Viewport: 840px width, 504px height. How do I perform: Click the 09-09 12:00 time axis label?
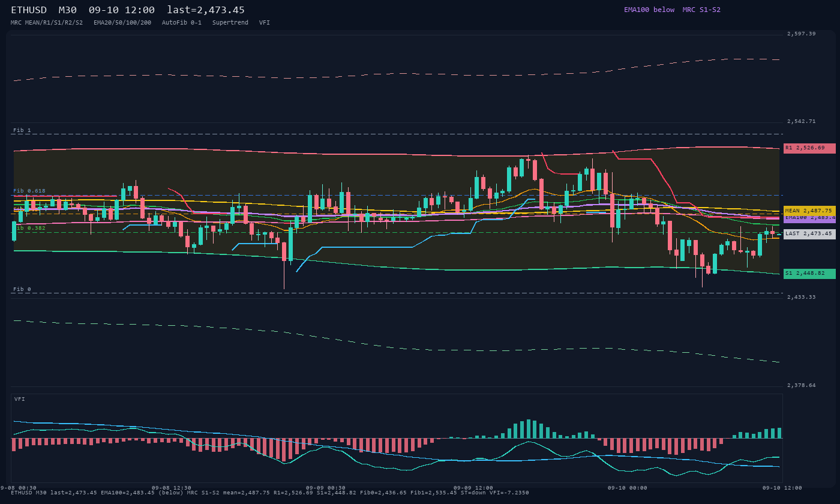[x=473, y=488]
